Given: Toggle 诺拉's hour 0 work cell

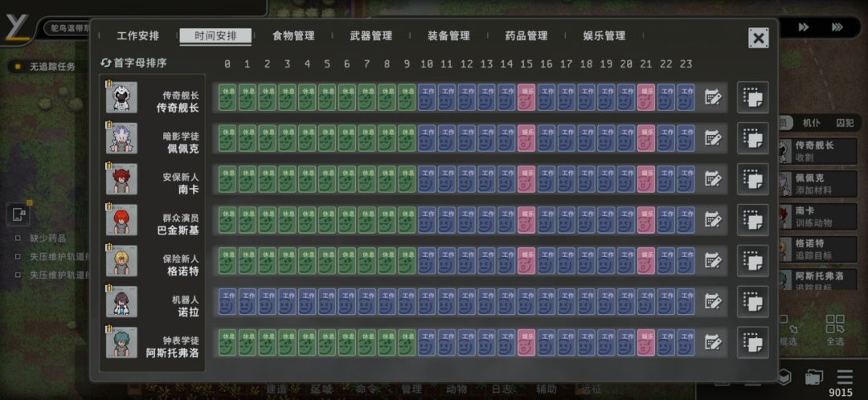Looking at the screenshot, I should (227, 301).
